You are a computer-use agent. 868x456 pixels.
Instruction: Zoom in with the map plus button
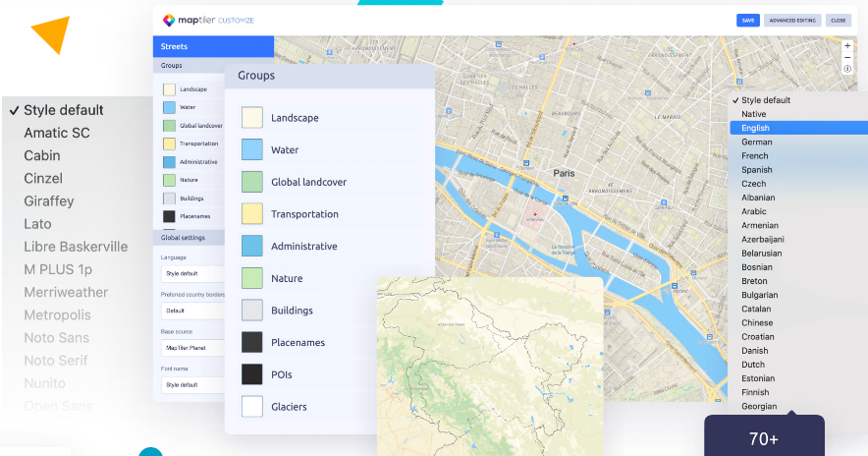[847, 46]
